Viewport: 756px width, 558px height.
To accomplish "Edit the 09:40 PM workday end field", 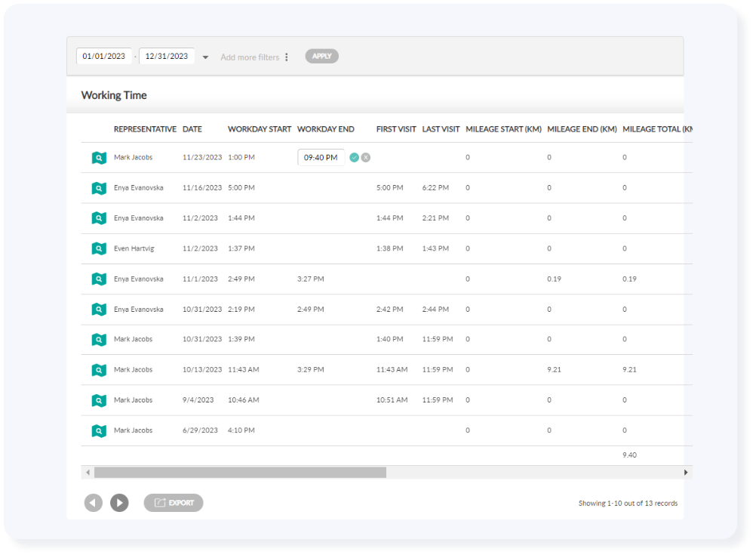I will 321,157.
